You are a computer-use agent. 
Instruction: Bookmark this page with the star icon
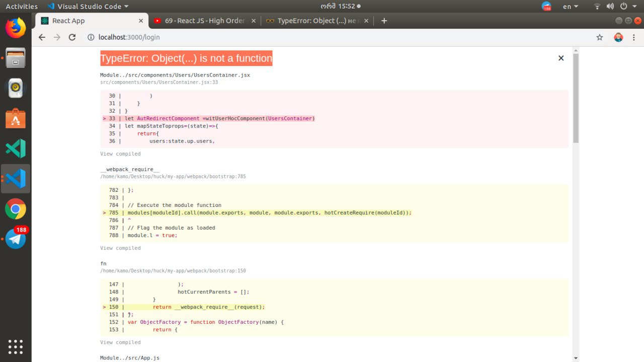599,37
